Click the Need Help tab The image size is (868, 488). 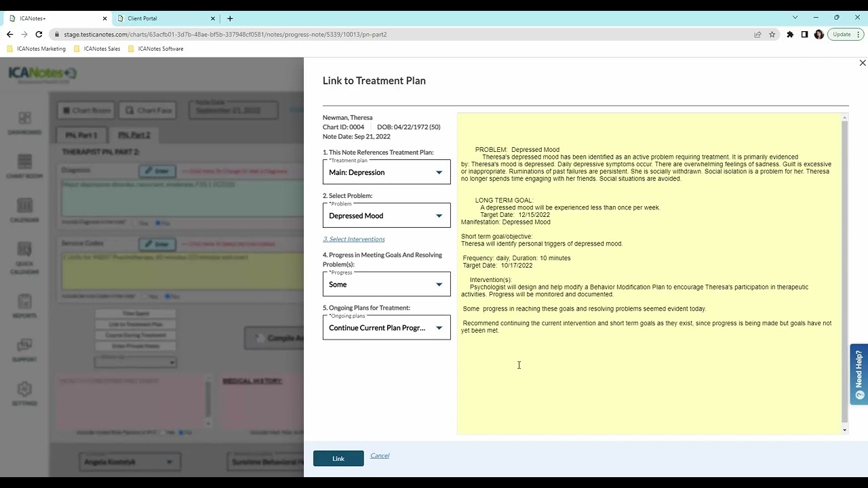click(x=859, y=374)
